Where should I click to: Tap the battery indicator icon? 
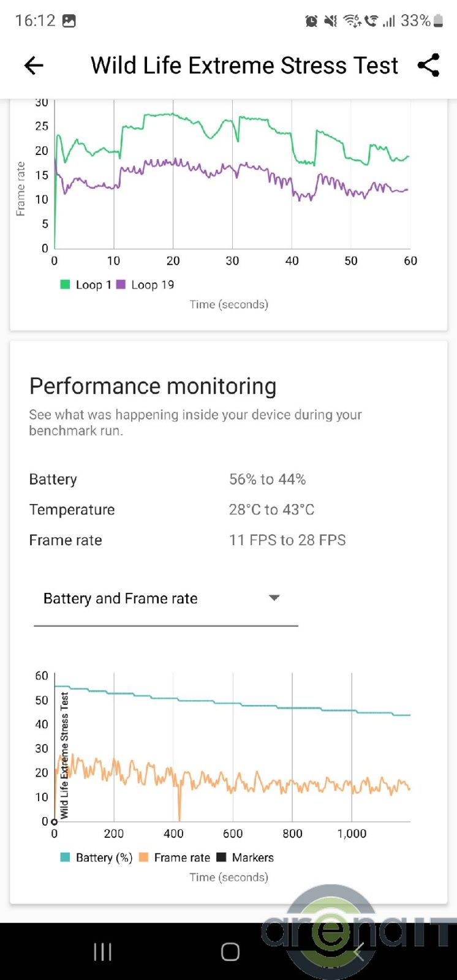438,21
